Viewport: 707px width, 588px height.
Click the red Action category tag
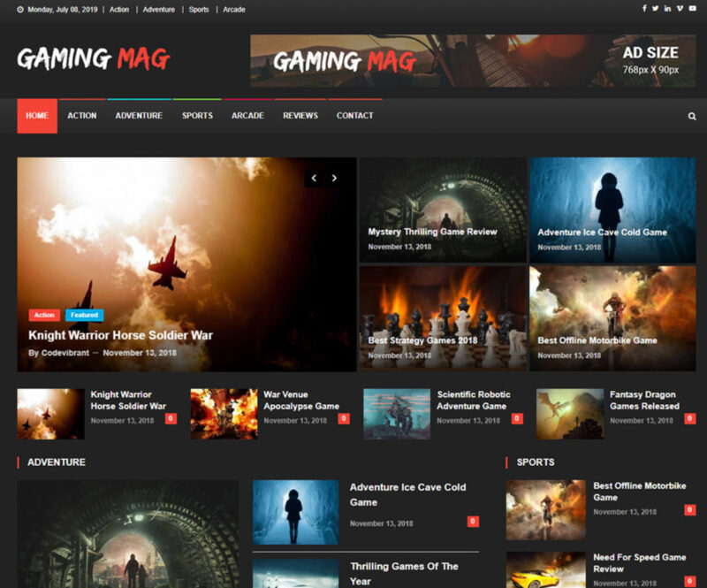pos(44,315)
